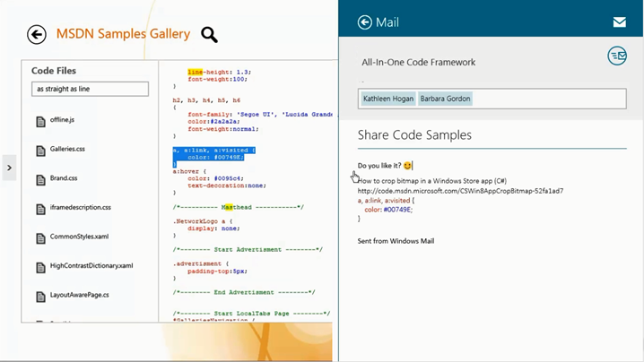The width and height of the screenshot is (644, 362).
Task: Click the Masthead comment line in code
Action: [x=239, y=207]
